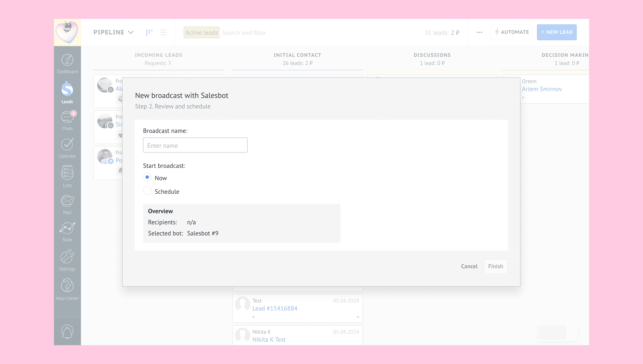643x364 pixels.
Task: Open the Lists section
Action: pyautogui.click(x=67, y=176)
